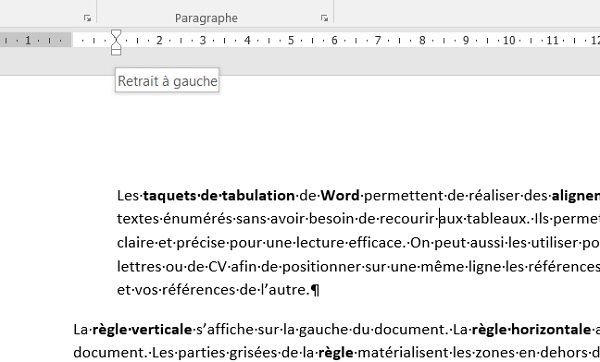Click the word 'grisées' in last line
Image resolution: width=600 pixels, height=362 pixels.
[x=253, y=352]
